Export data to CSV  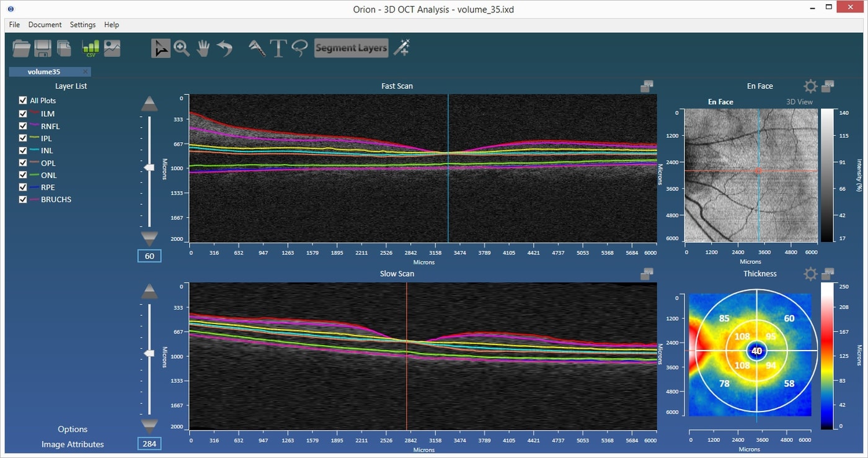point(91,48)
